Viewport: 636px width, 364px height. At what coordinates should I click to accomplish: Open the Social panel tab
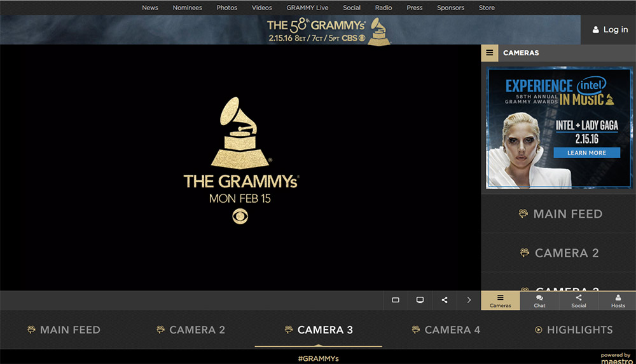point(579,300)
